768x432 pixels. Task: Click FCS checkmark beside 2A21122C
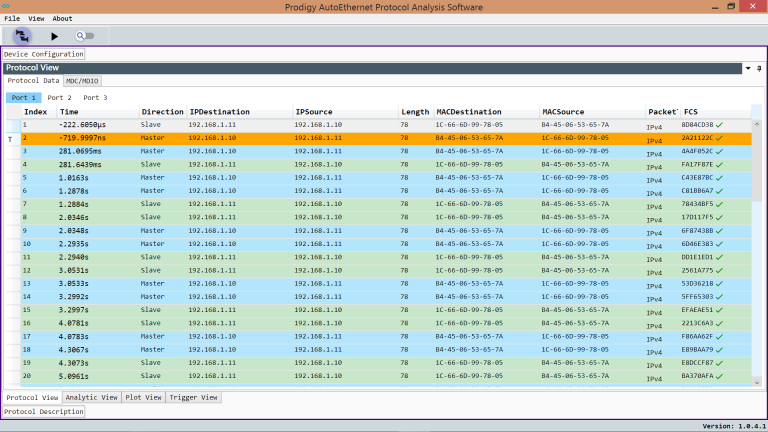[720, 139]
